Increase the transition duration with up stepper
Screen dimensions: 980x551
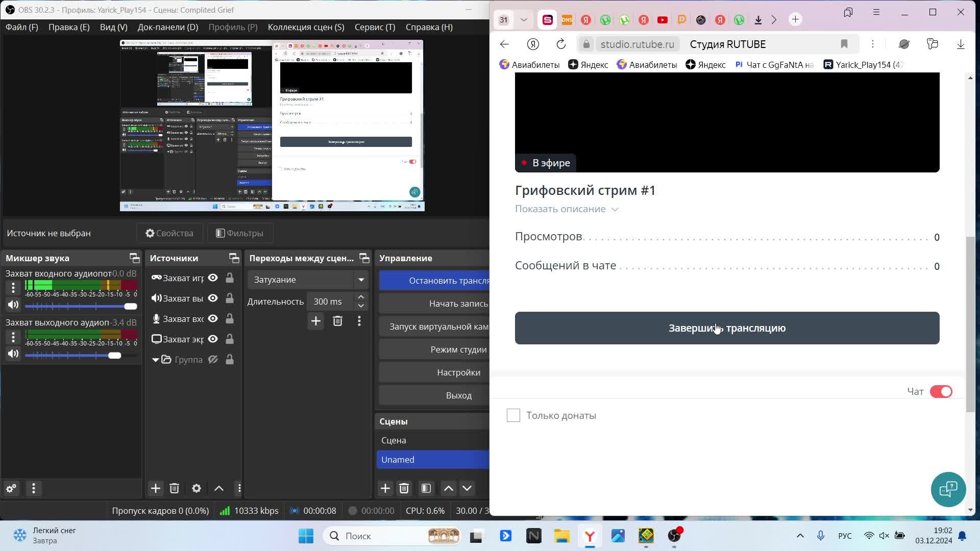(x=361, y=297)
